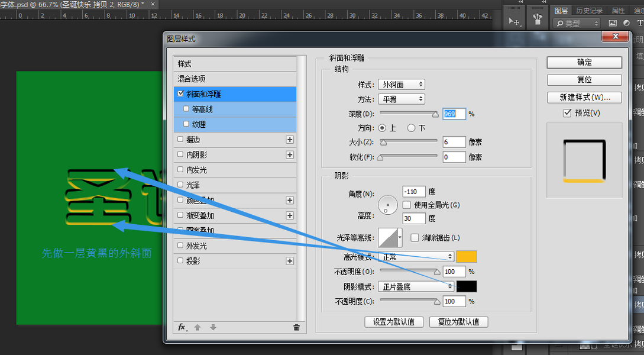Screen dimensions: 644x355
Task: Enable the 等高线 checkbox
Action: 186,109
